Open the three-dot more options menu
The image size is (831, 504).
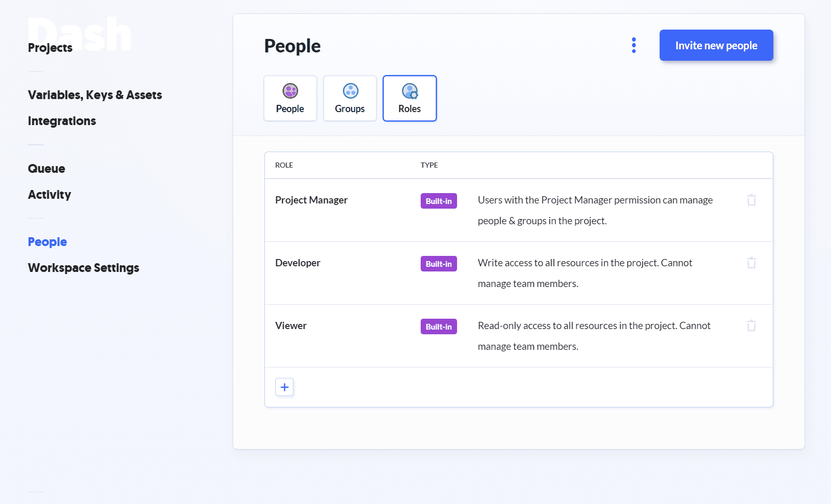click(x=634, y=45)
